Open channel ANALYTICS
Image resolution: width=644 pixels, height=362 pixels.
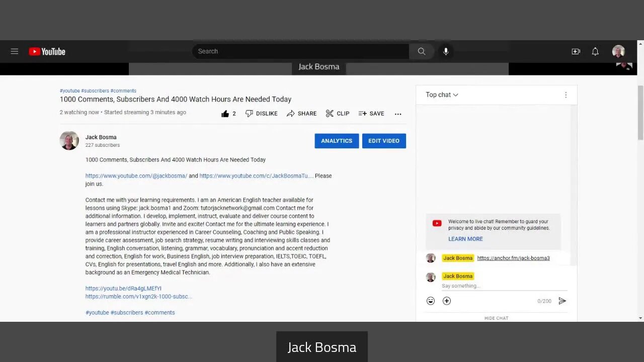pos(337,141)
